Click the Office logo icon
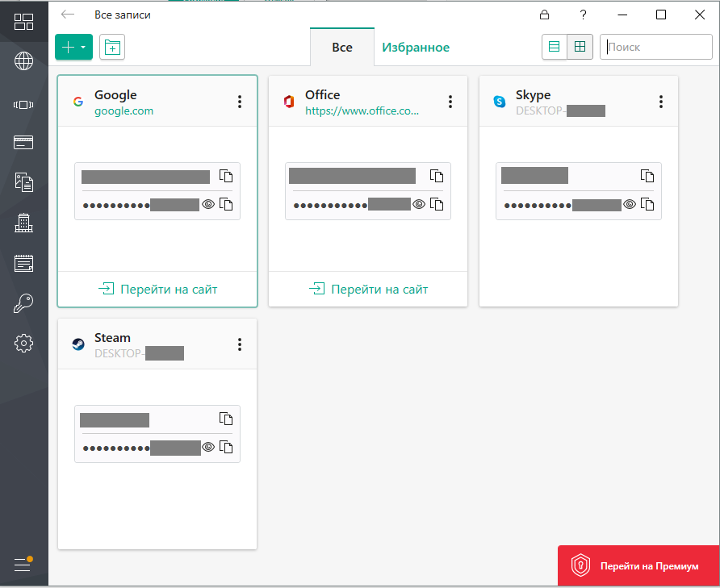Image resolution: width=720 pixels, height=588 pixels. pyautogui.click(x=289, y=102)
